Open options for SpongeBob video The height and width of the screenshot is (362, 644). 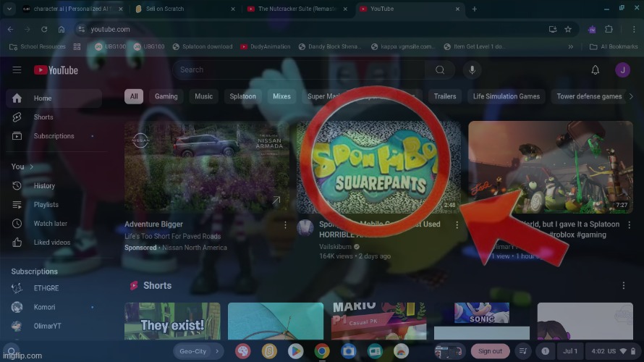[x=457, y=224]
